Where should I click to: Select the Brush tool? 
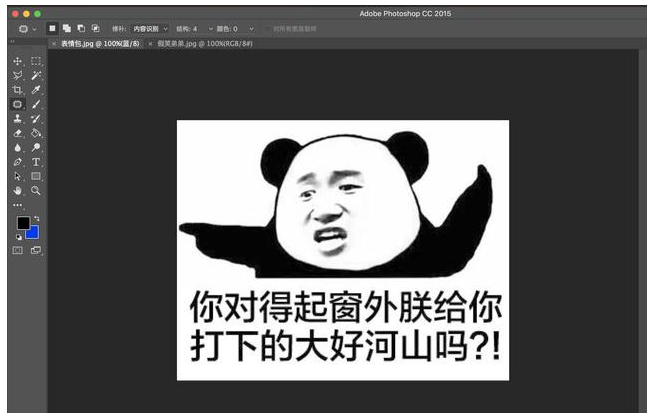pos(37,104)
